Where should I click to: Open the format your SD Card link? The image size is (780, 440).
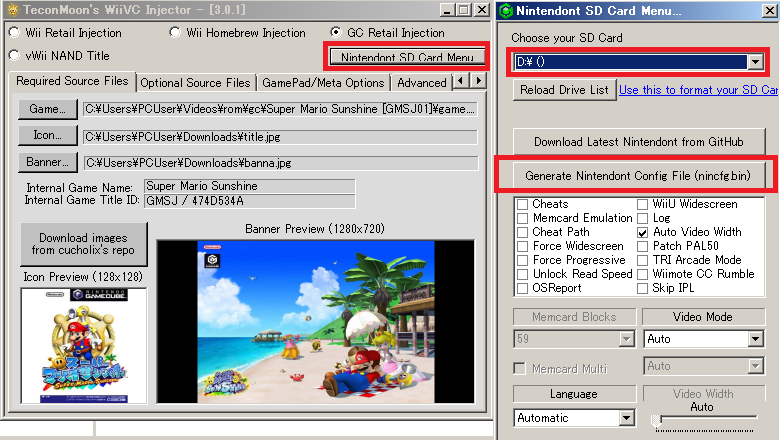698,90
